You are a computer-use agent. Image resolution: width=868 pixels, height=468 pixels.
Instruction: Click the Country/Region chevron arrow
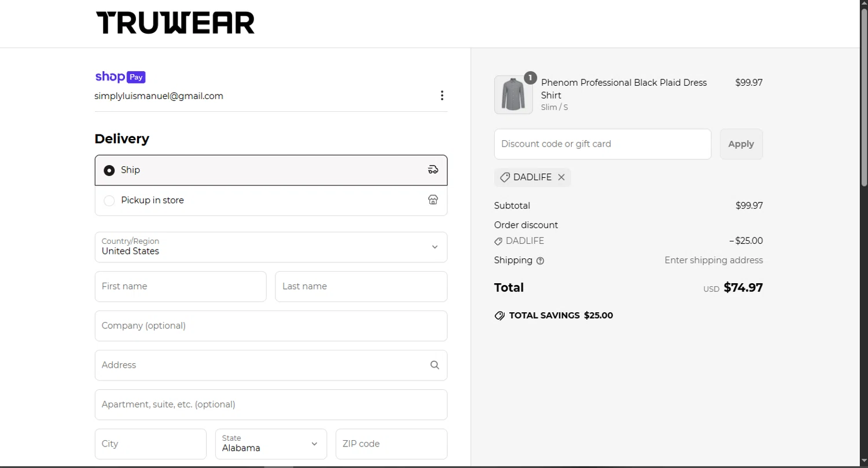click(435, 247)
